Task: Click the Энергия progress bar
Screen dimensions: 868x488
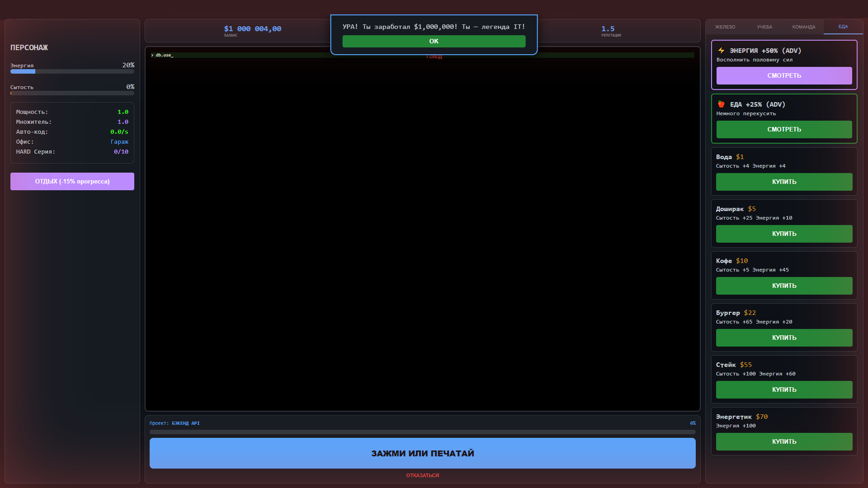Action: (x=72, y=71)
